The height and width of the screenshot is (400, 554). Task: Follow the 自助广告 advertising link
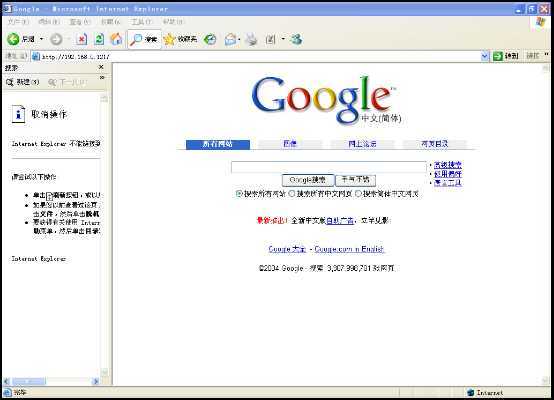(340, 220)
